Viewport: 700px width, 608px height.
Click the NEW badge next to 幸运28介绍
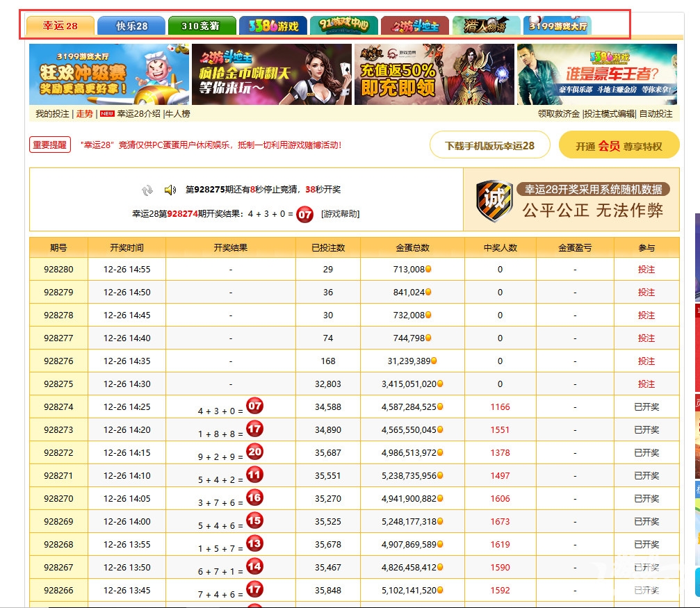tap(106, 114)
